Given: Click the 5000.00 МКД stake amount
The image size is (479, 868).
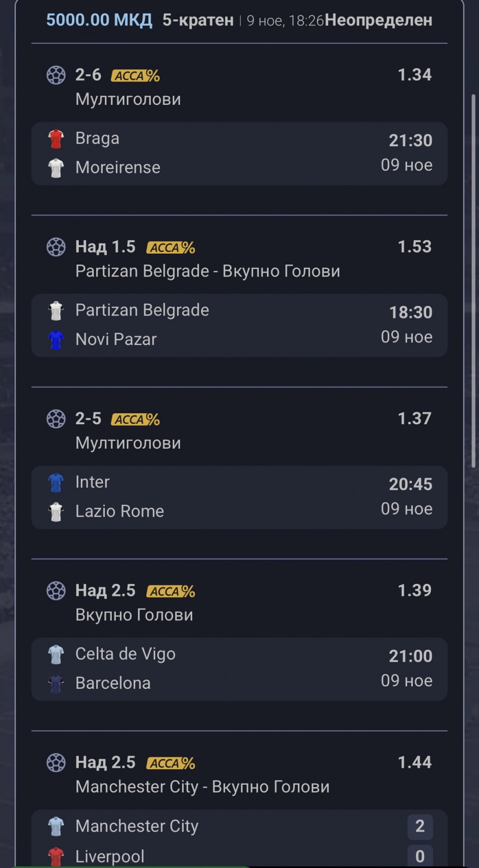Looking at the screenshot, I should (x=99, y=20).
